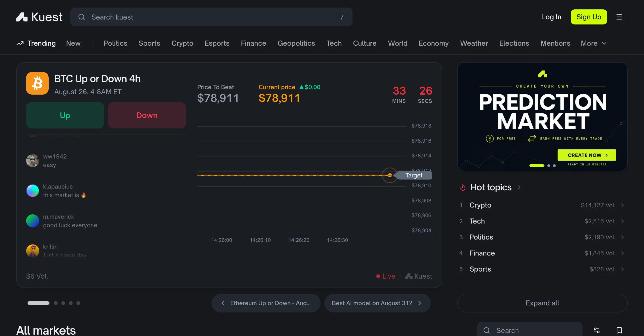
Task: Click the Hot topics heading
Action: click(491, 187)
